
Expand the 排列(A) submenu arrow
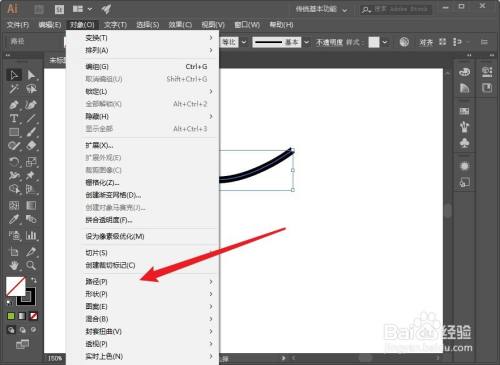(x=211, y=50)
